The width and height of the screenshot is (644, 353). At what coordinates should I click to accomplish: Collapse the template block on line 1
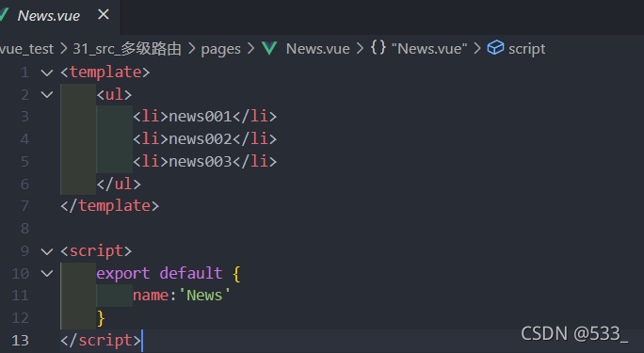click(47, 73)
